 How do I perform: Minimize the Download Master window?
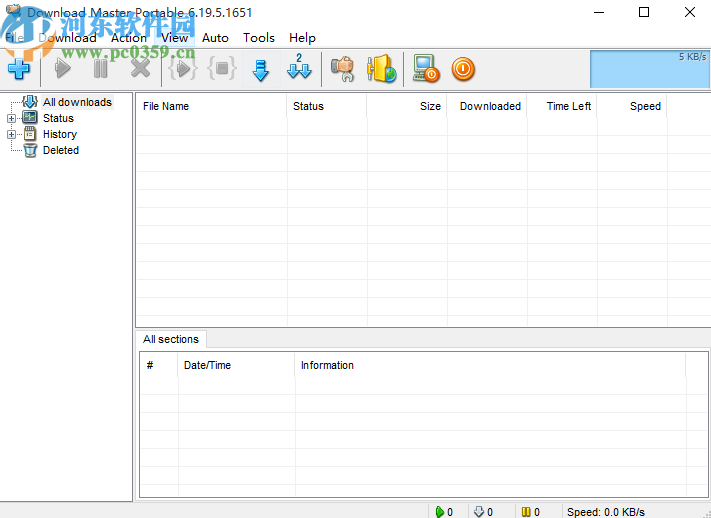pyautogui.click(x=599, y=12)
